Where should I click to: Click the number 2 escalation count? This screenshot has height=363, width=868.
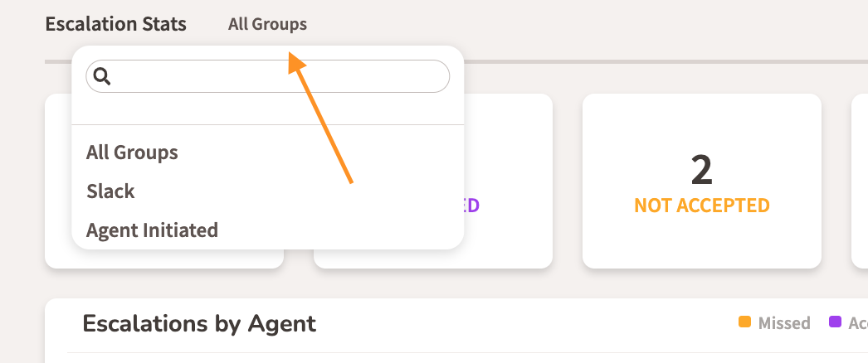pyautogui.click(x=701, y=170)
